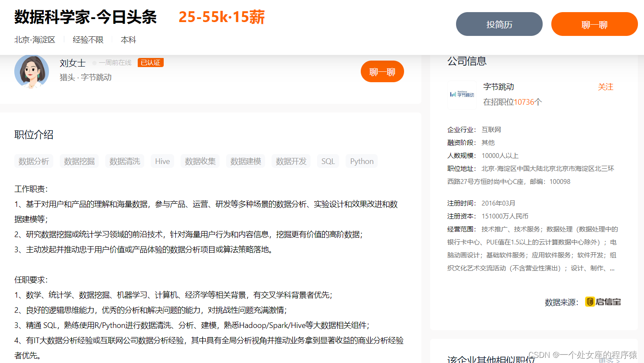Screen dimensions: 644x363
Task: Click the 2016年03月 registration date
Action: point(498,203)
